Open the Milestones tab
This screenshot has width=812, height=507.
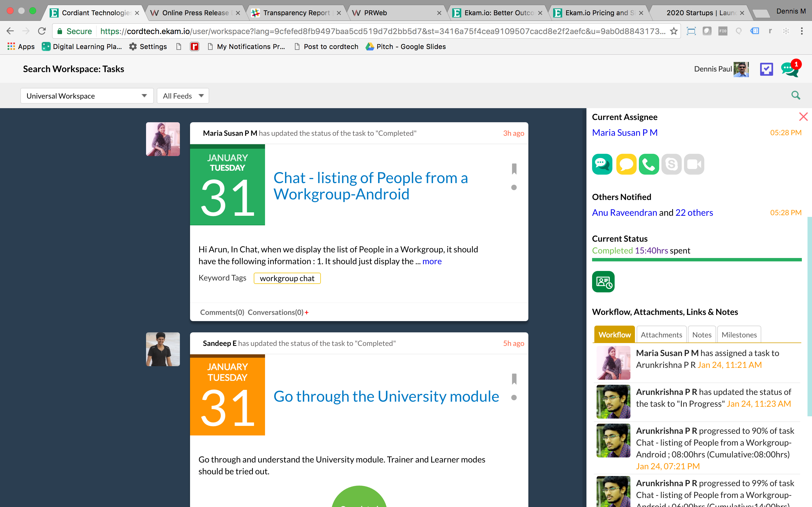pos(739,335)
